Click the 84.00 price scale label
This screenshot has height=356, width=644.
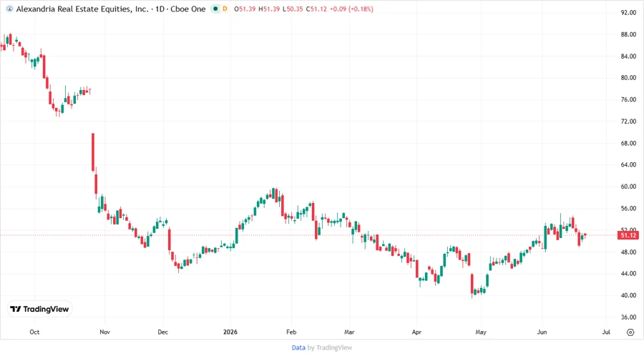[x=628, y=56]
